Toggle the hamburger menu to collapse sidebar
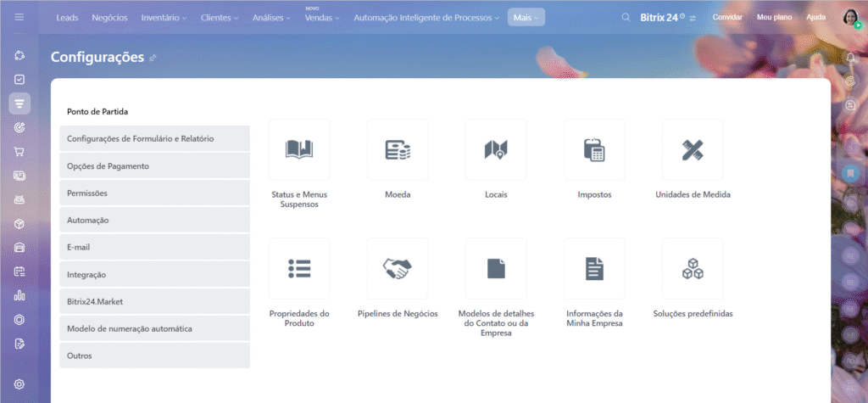The height and width of the screenshot is (403, 868). [x=19, y=17]
